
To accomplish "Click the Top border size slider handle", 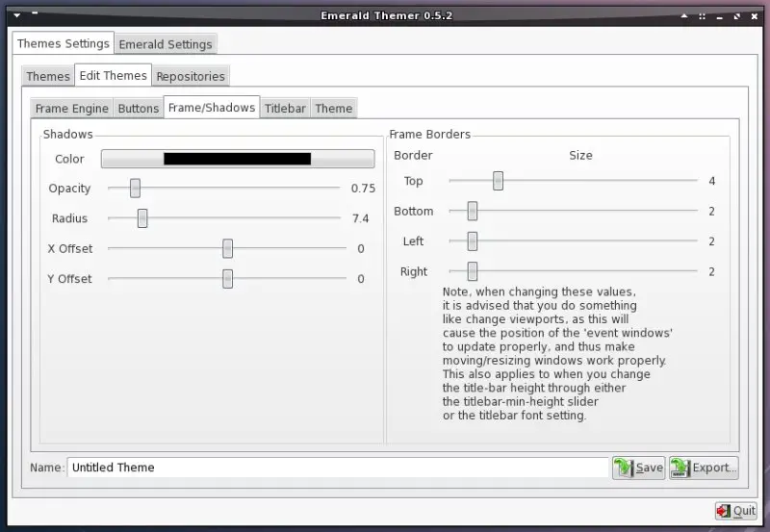I will pyautogui.click(x=498, y=181).
